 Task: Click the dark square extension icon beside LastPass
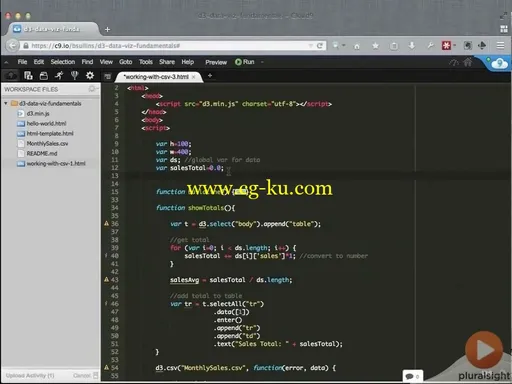(x=468, y=46)
